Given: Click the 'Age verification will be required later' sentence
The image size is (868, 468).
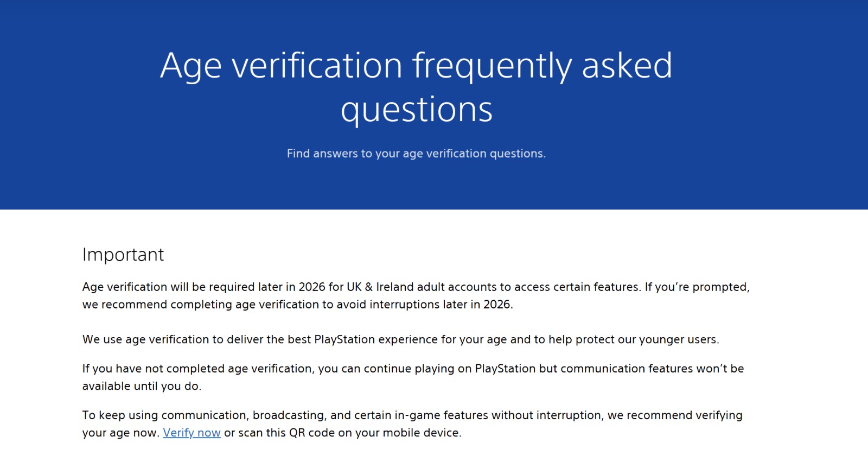Looking at the screenshot, I should coord(217,287).
